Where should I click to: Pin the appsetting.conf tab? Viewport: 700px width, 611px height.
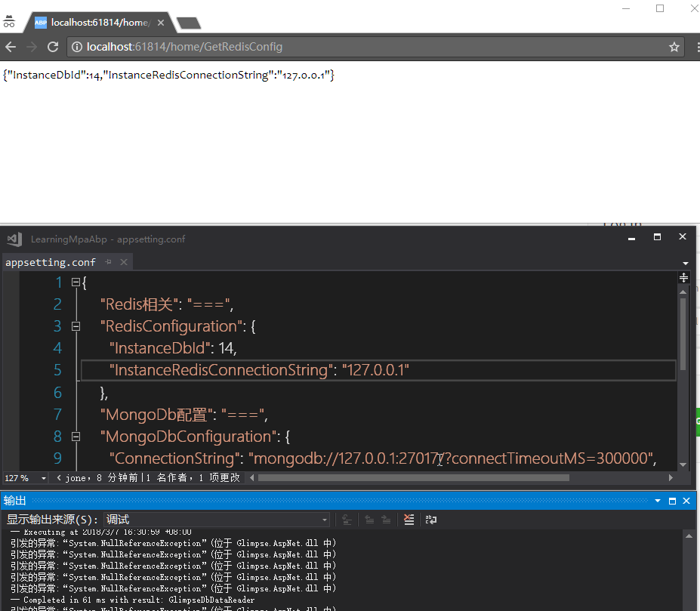[108, 262]
